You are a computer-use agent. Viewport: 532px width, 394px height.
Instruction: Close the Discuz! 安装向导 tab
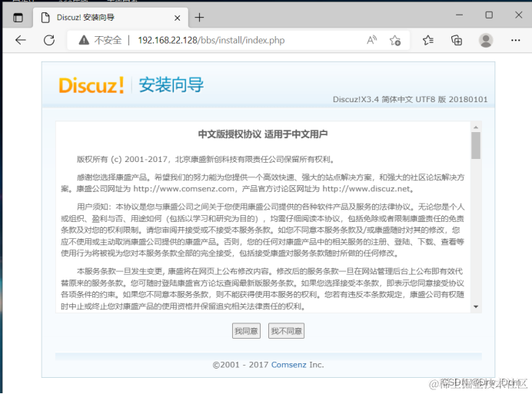click(177, 18)
